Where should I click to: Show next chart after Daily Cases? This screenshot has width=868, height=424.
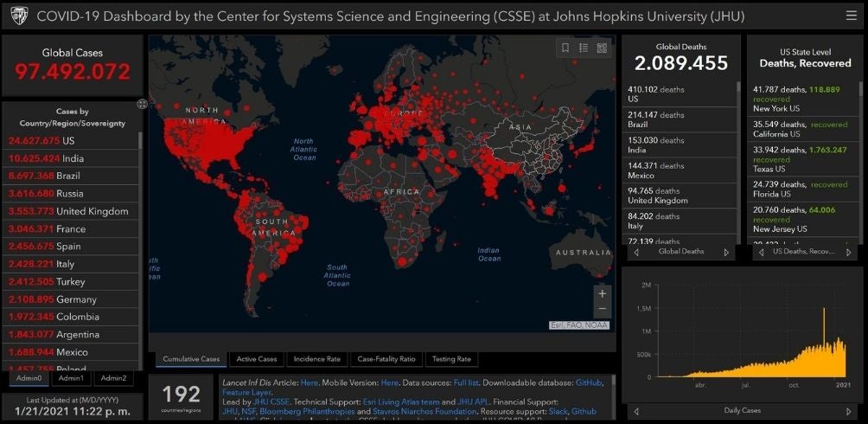[848, 410]
